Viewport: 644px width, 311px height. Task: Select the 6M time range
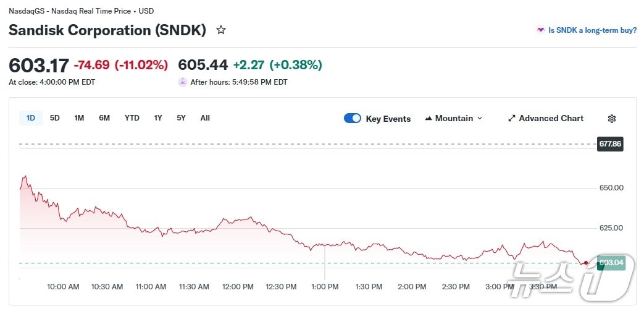pos(104,118)
